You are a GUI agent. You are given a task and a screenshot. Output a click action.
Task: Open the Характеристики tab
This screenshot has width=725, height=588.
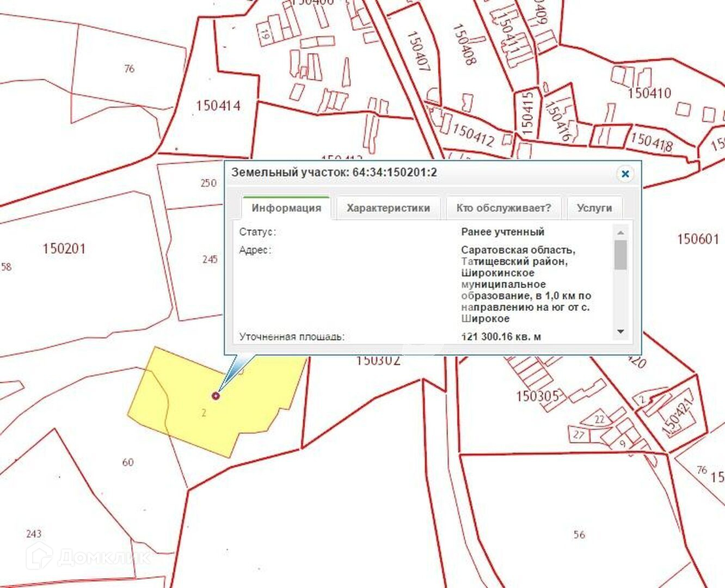click(388, 208)
